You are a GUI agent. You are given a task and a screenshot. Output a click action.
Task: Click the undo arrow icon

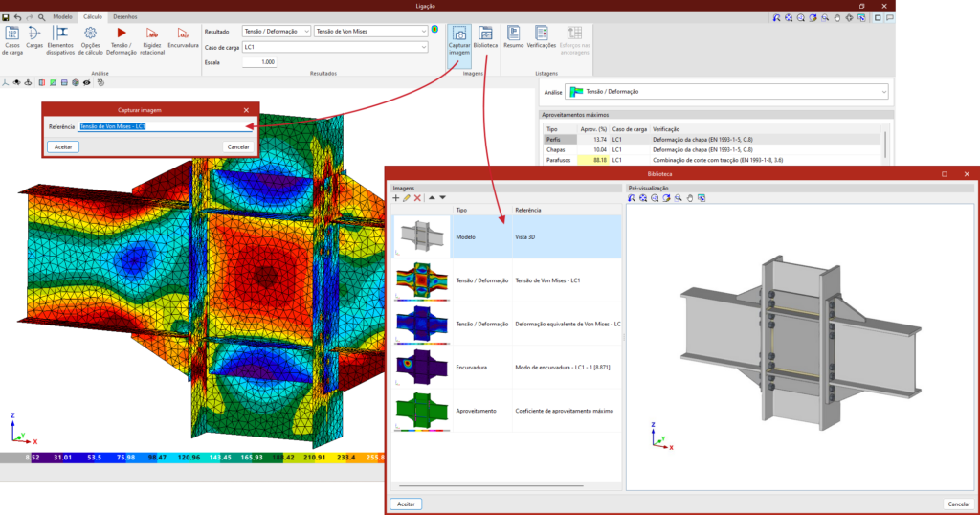pyautogui.click(x=17, y=17)
